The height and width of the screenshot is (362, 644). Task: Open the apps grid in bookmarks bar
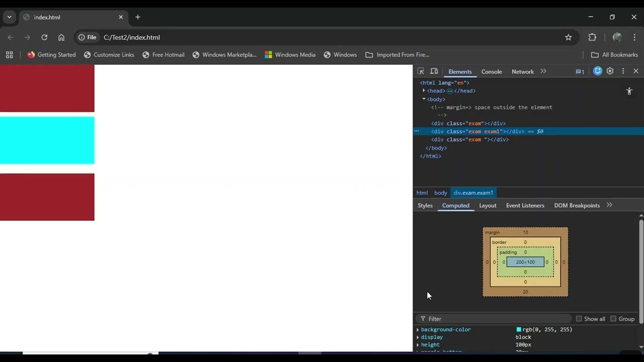(x=9, y=55)
